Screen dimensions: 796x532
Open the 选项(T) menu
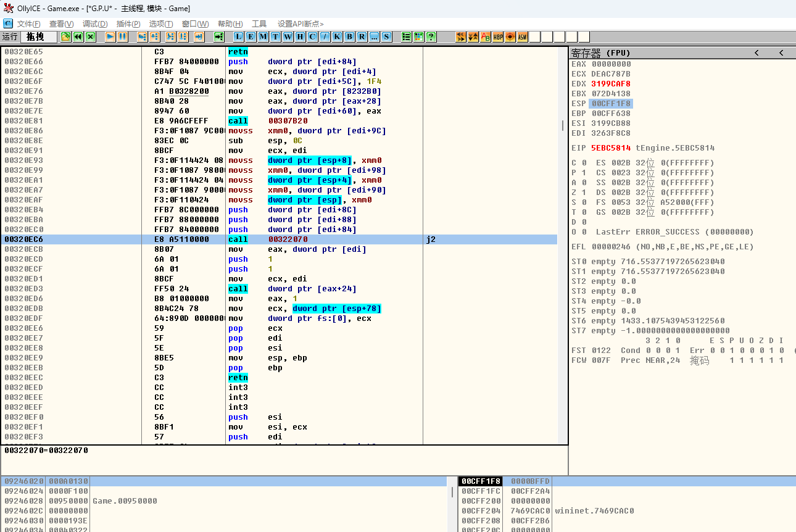point(161,23)
